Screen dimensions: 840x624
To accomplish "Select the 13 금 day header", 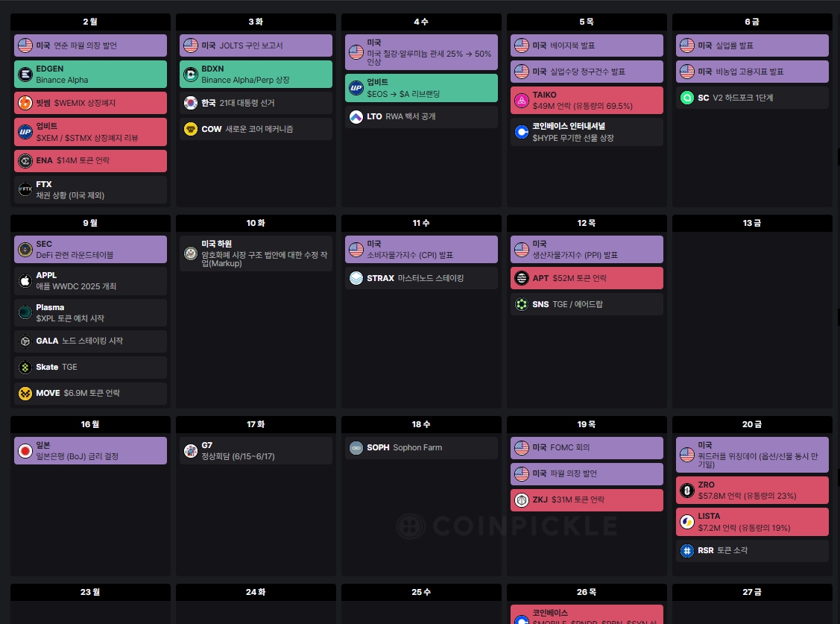I will pos(752,224).
